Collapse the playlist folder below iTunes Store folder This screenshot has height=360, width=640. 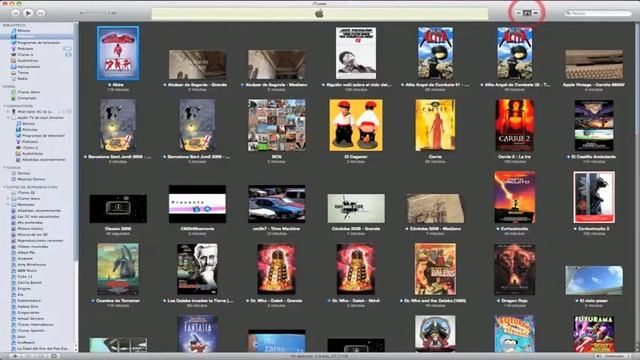point(8,204)
